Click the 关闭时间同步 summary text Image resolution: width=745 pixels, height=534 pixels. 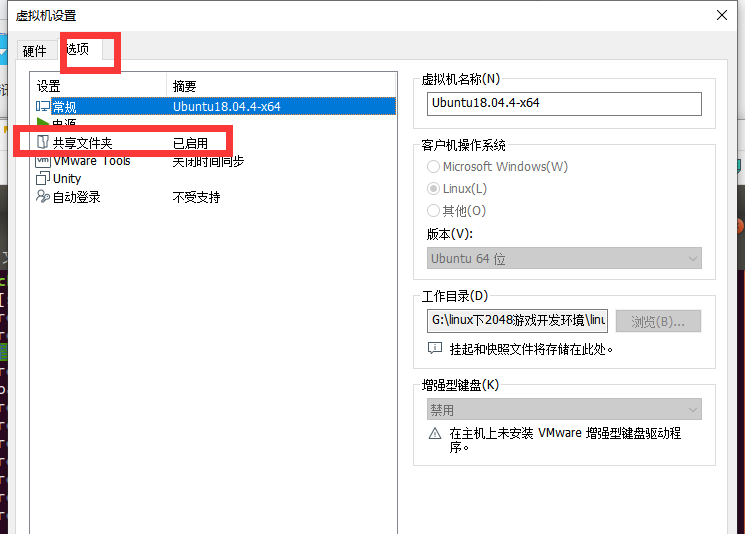(209, 161)
